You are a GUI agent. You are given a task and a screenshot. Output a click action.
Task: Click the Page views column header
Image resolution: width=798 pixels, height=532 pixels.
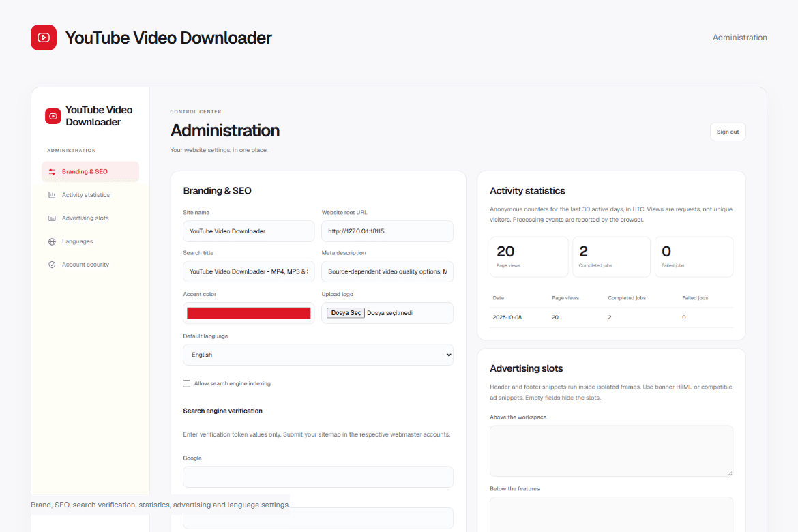pyautogui.click(x=565, y=298)
